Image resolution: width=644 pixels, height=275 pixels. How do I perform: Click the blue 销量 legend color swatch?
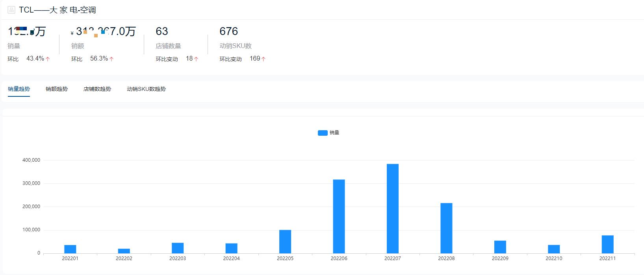(x=323, y=133)
